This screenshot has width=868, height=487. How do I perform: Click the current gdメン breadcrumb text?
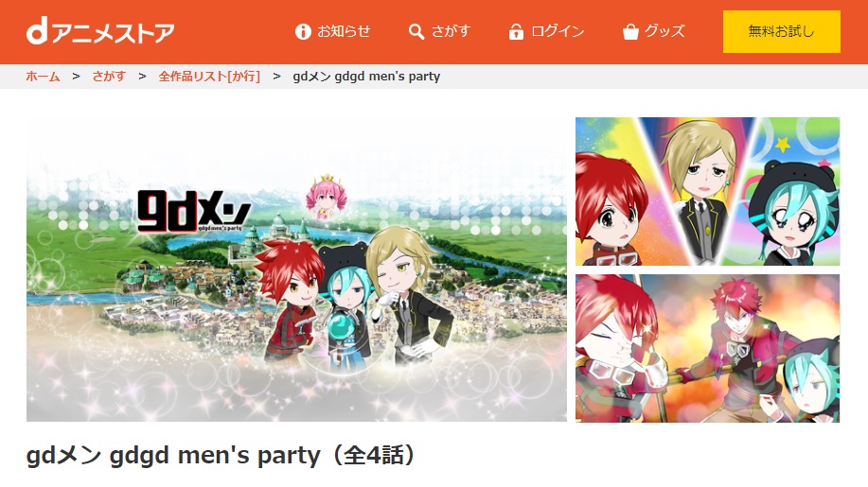[x=366, y=77]
